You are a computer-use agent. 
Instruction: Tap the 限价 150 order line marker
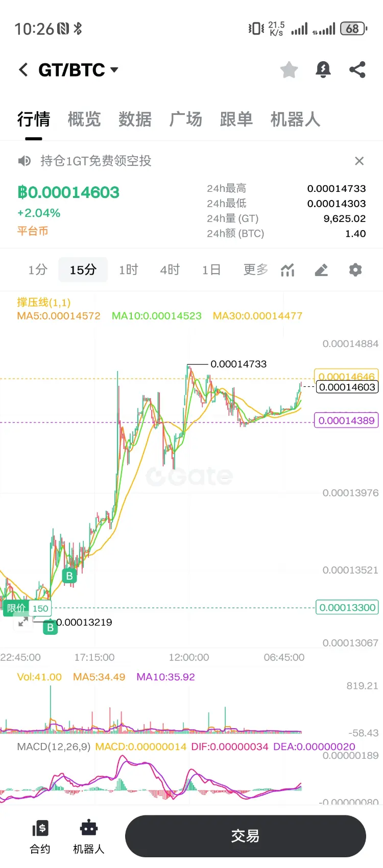[x=28, y=608]
